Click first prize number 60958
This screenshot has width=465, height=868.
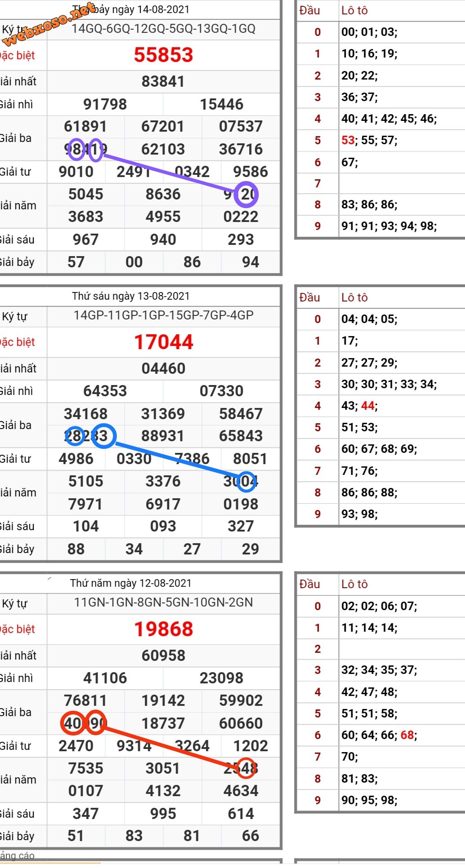pyautogui.click(x=163, y=655)
